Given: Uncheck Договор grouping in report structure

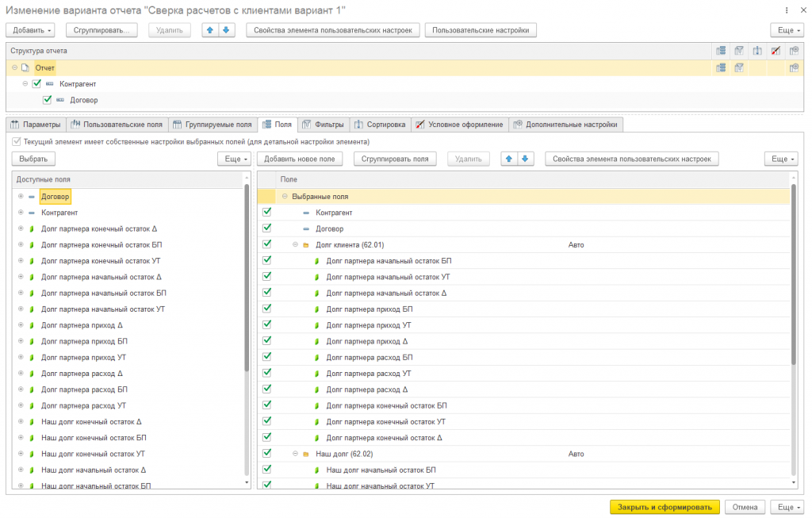Looking at the screenshot, I should pos(47,99).
